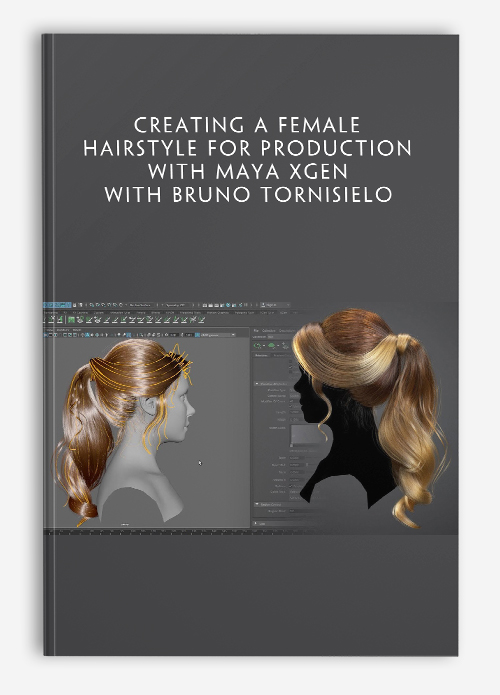Click the add-or-move guides plus icon
The width and height of the screenshot is (500, 695).
[x=285, y=345]
